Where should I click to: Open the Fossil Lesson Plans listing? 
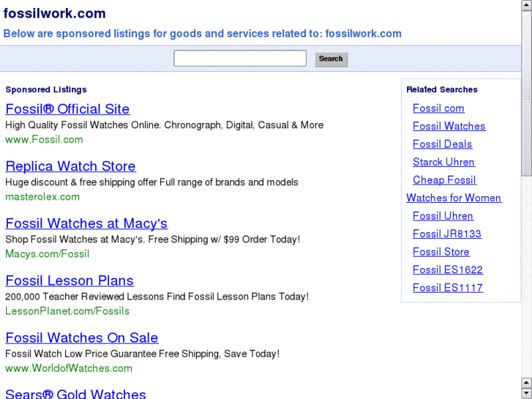point(70,280)
